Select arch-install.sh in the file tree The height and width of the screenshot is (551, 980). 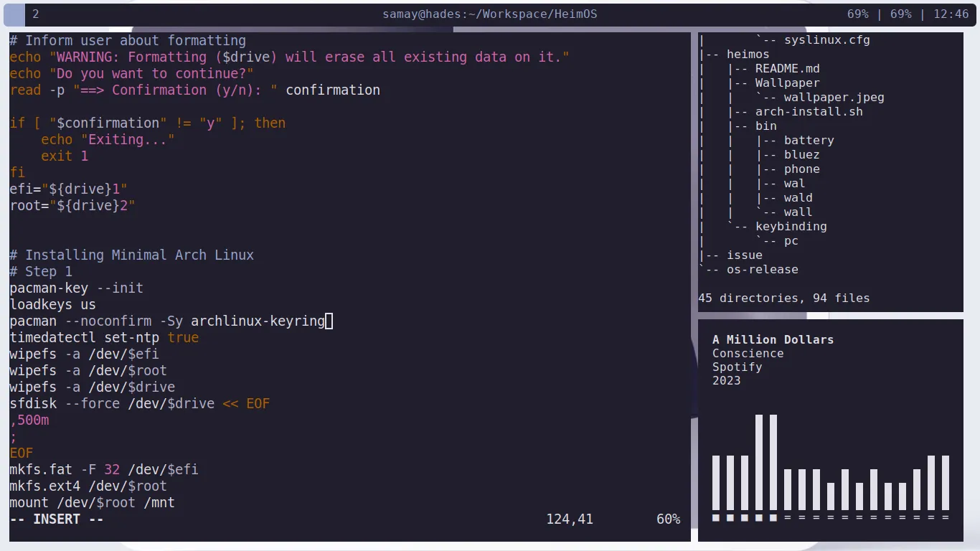click(x=809, y=111)
